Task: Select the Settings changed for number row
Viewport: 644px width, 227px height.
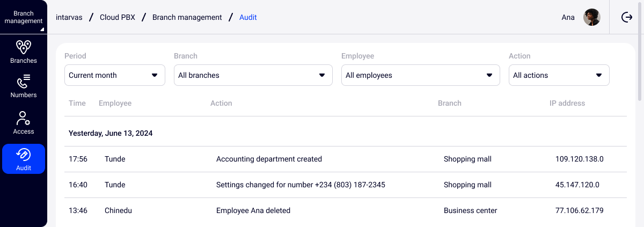Action: point(301,185)
